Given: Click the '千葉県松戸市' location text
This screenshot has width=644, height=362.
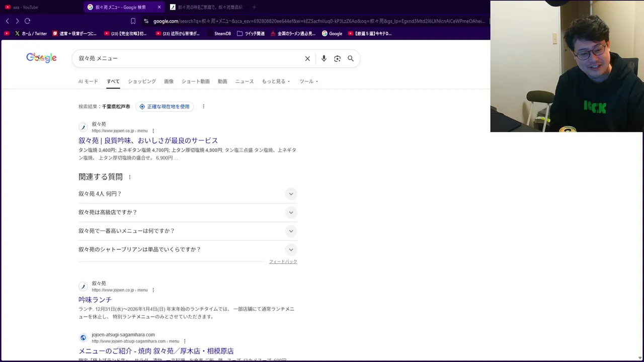Looking at the screenshot, I should click(116, 107).
